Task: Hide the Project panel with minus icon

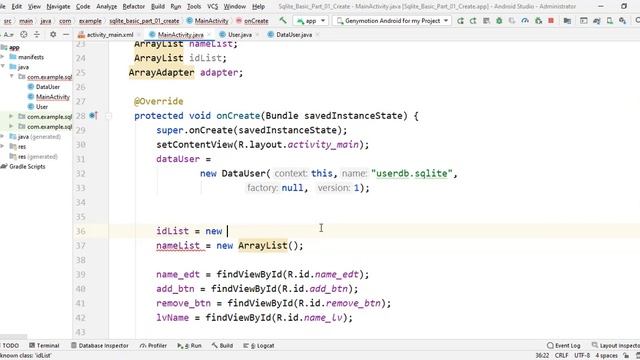Action: tap(66, 35)
